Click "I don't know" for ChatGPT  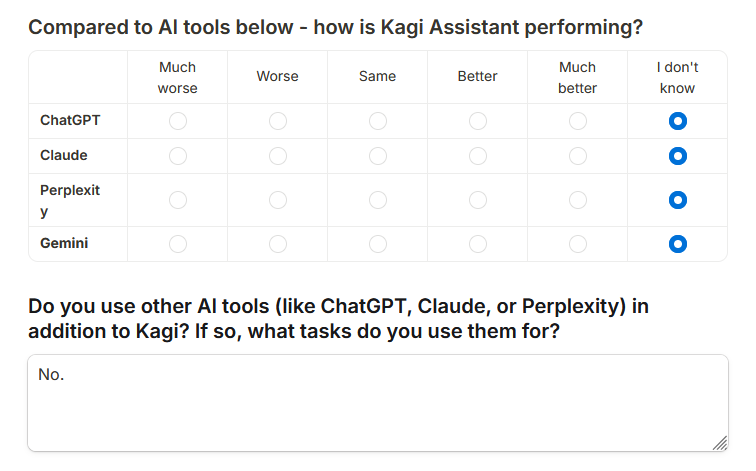pos(678,121)
